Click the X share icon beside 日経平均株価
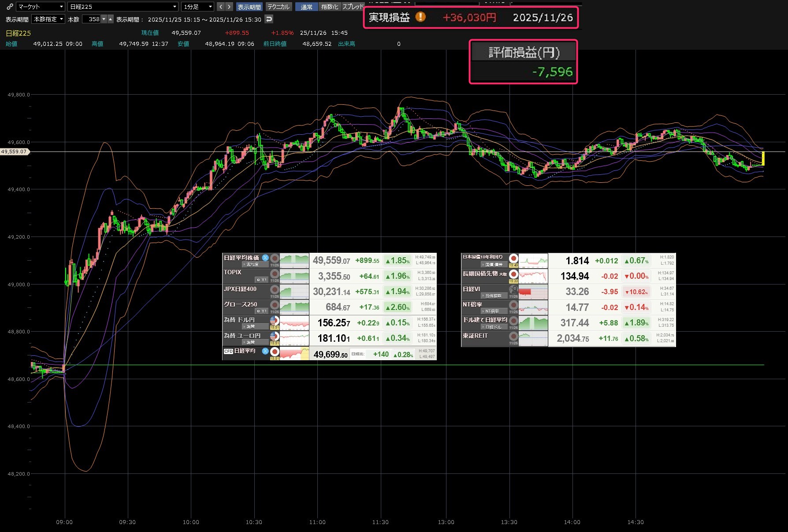788x532 pixels. coord(265,258)
